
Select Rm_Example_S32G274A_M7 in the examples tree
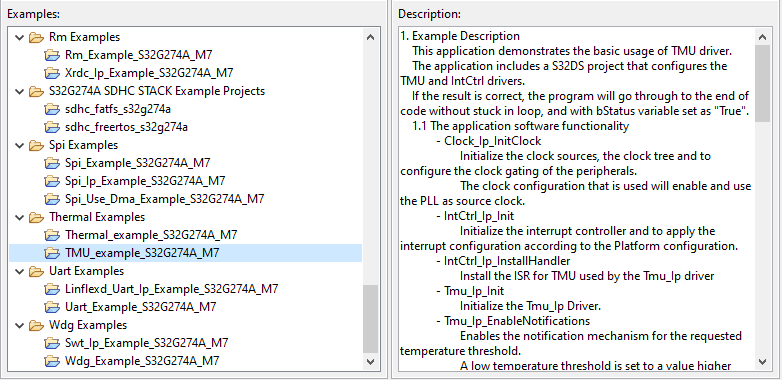tap(139, 55)
